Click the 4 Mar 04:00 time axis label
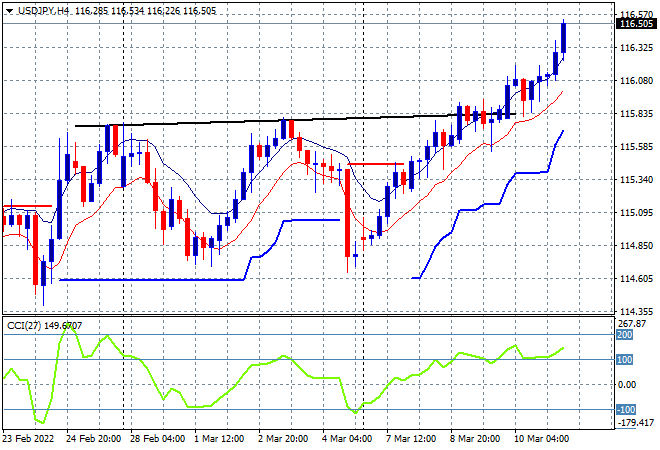The height and width of the screenshot is (450, 660). click(348, 439)
